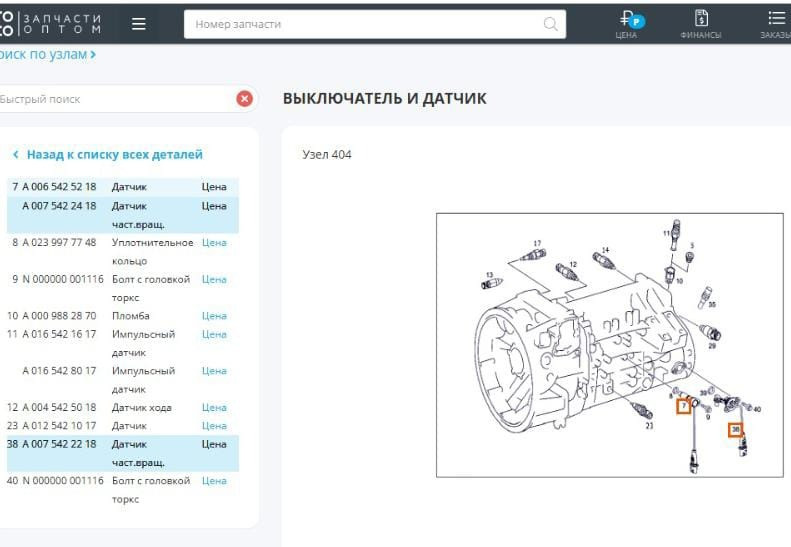Screen dimensions: 791x547
Task: Select part number A 007 542 22 18
Action: coord(59,444)
